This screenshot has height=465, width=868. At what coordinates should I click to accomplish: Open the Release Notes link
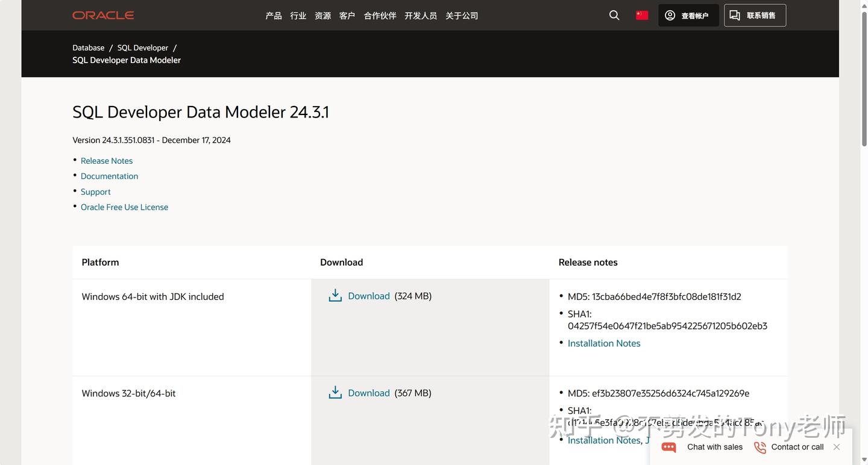(x=107, y=161)
